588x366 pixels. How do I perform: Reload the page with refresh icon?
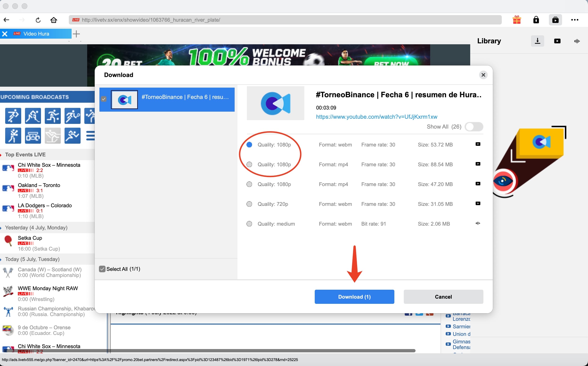pyautogui.click(x=38, y=20)
